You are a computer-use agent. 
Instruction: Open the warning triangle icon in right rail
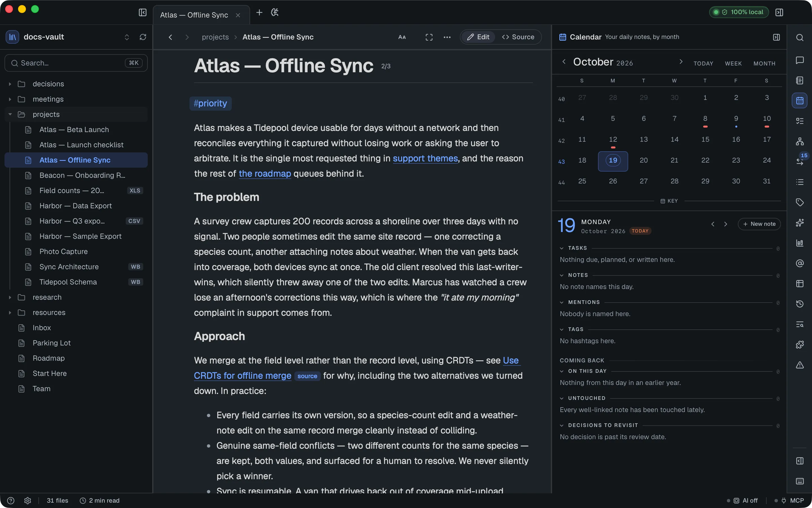tap(800, 365)
